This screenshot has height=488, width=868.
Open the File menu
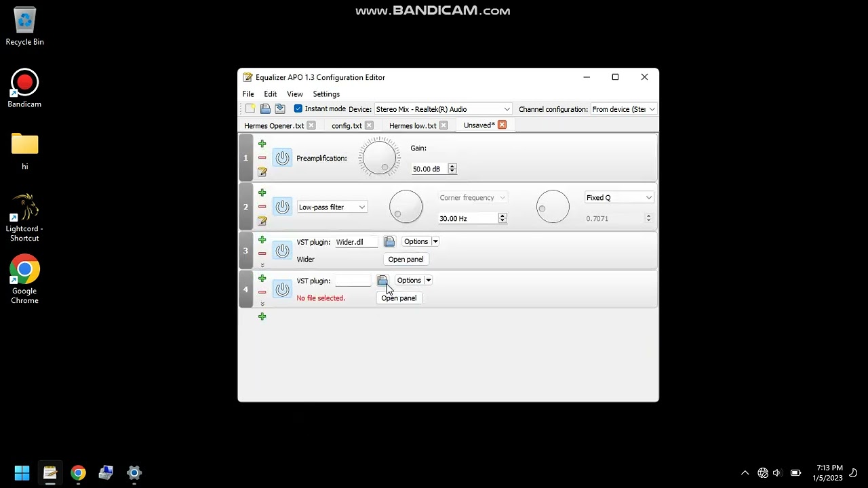click(248, 94)
